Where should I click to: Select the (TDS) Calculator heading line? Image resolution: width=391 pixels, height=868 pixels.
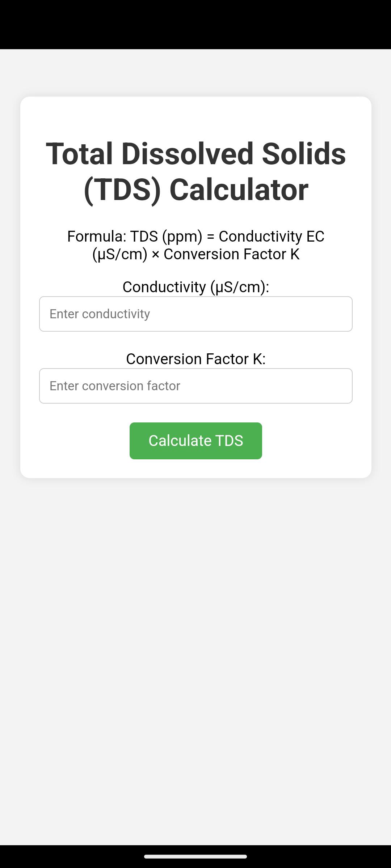pos(195,190)
